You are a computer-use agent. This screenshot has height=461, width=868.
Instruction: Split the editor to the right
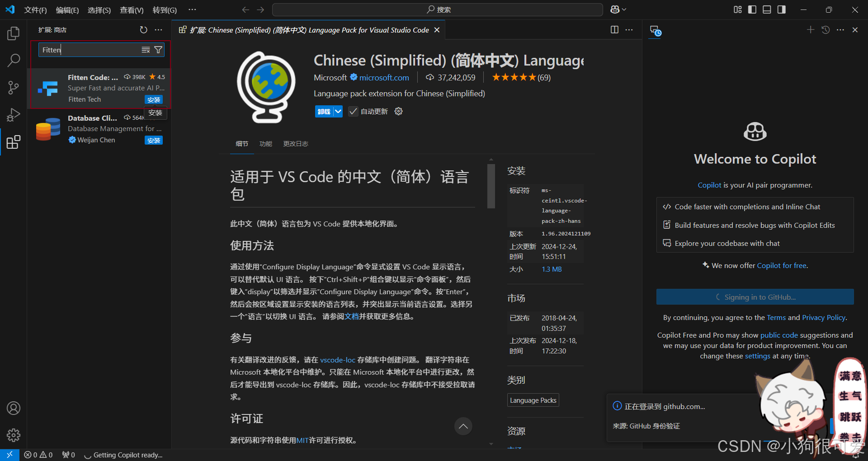coord(614,30)
